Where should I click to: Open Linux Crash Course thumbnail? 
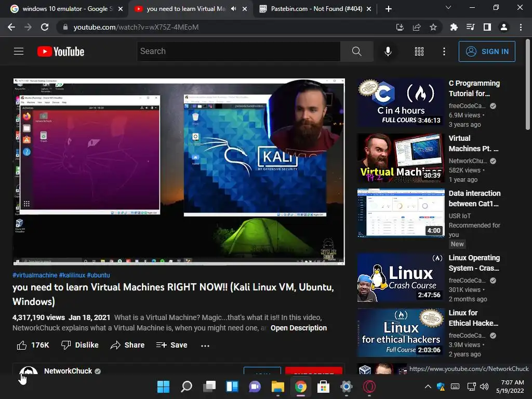[401, 277]
